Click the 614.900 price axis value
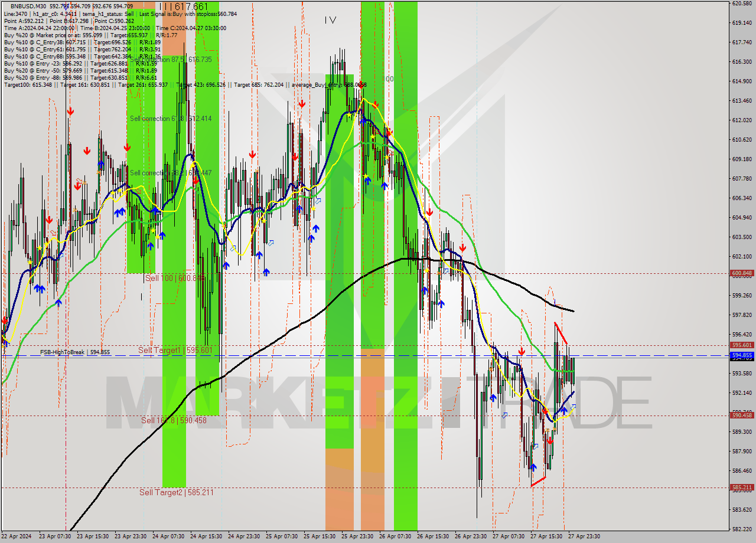Viewport: 756px width, 543px height. click(742, 81)
